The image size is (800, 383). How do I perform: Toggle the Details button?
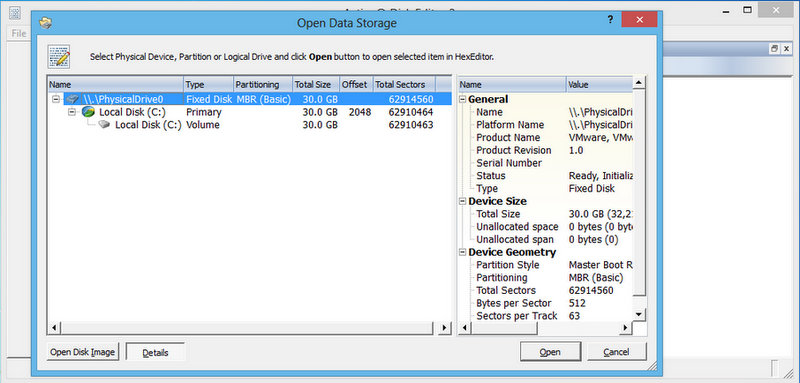pos(156,352)
